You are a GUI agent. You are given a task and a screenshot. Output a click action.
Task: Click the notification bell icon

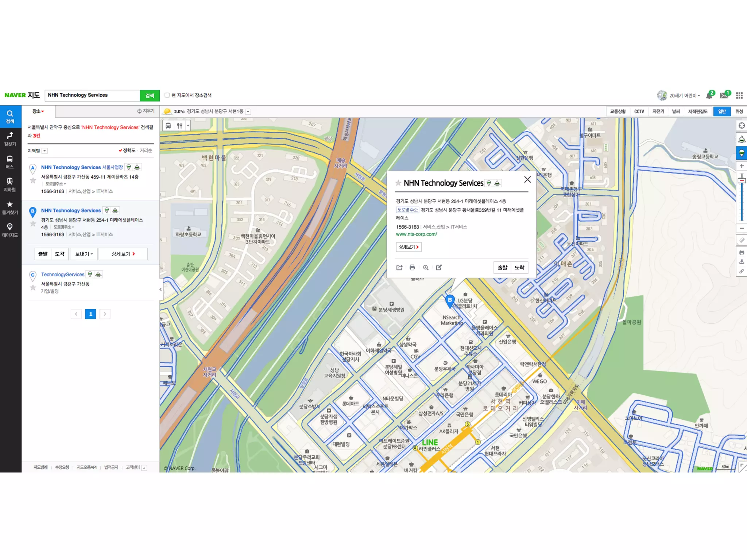pyautogui.click(x=709, y=96)
